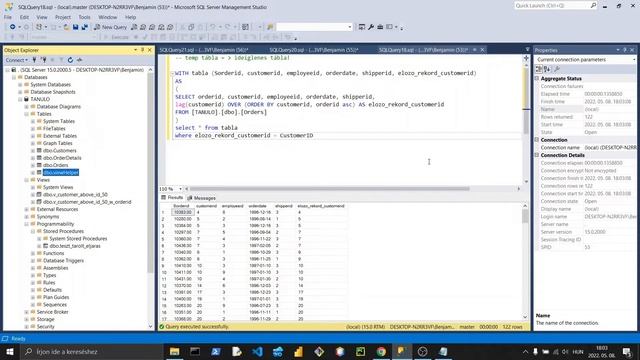The width and height of the screenshot is (640, 360).
Task: Switch to the Results tab
Action: click(x=172, y=198)
